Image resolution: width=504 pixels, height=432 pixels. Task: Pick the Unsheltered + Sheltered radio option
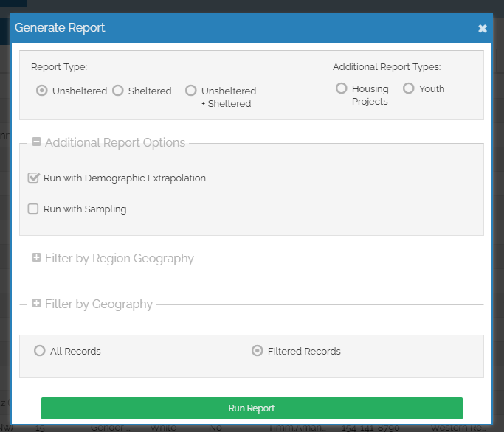coord(191,91)
